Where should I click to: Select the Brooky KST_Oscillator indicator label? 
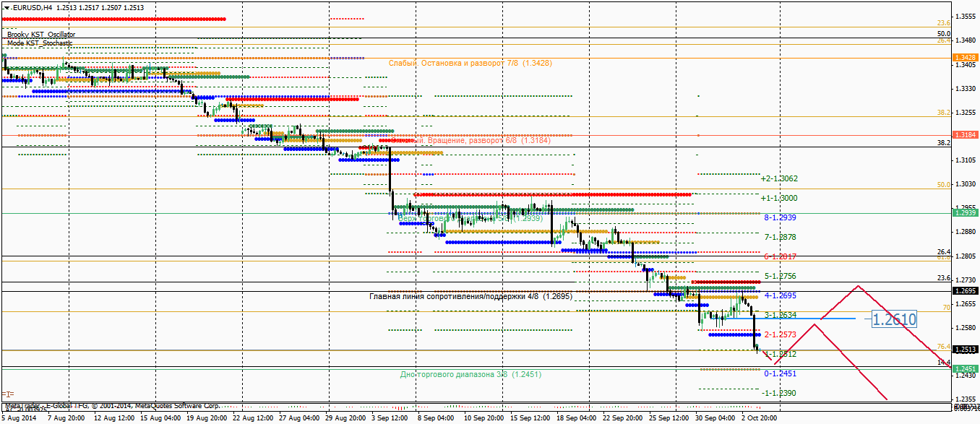tap(41, 34)
